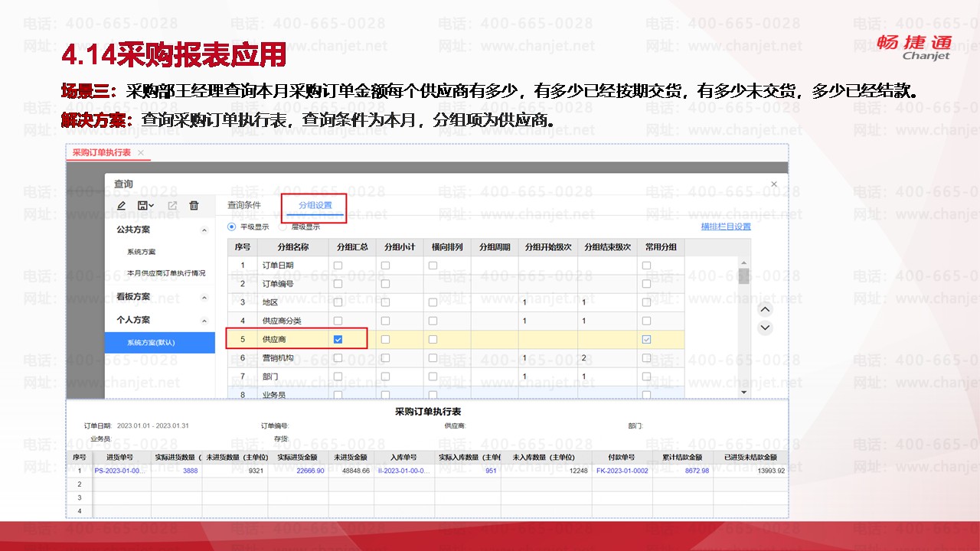
Task: Click the 订单日期 group name cell
Action: (x=292, y=266)
